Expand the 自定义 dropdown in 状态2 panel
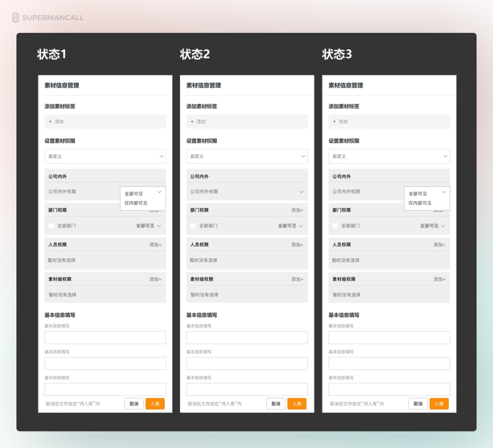Viewport: 493px width, 448px height. click(x=247, y=156)
